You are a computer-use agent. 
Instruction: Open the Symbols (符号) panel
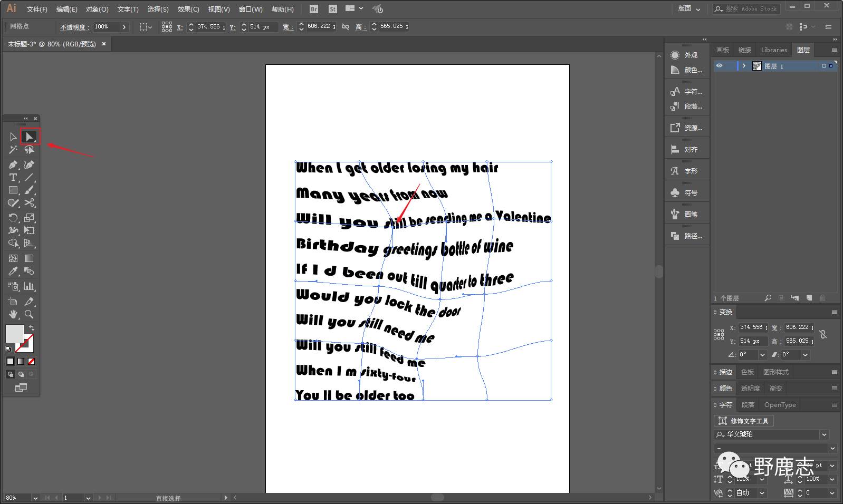click(x=686, y=193)
